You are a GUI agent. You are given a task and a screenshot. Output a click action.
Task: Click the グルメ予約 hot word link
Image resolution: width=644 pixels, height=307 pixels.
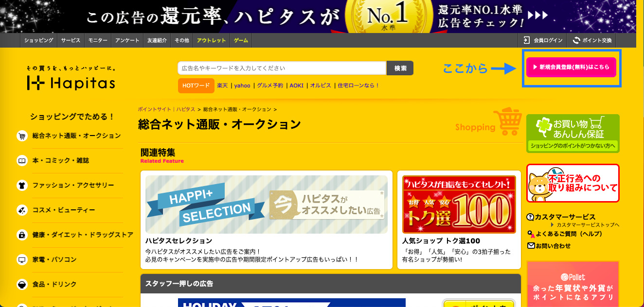point(270,85)
